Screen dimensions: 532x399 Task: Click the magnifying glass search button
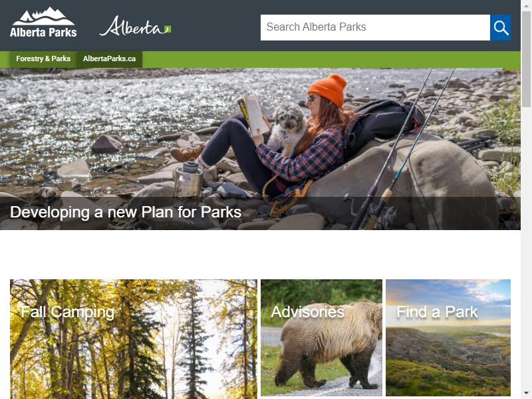click(x=500, y=27)
